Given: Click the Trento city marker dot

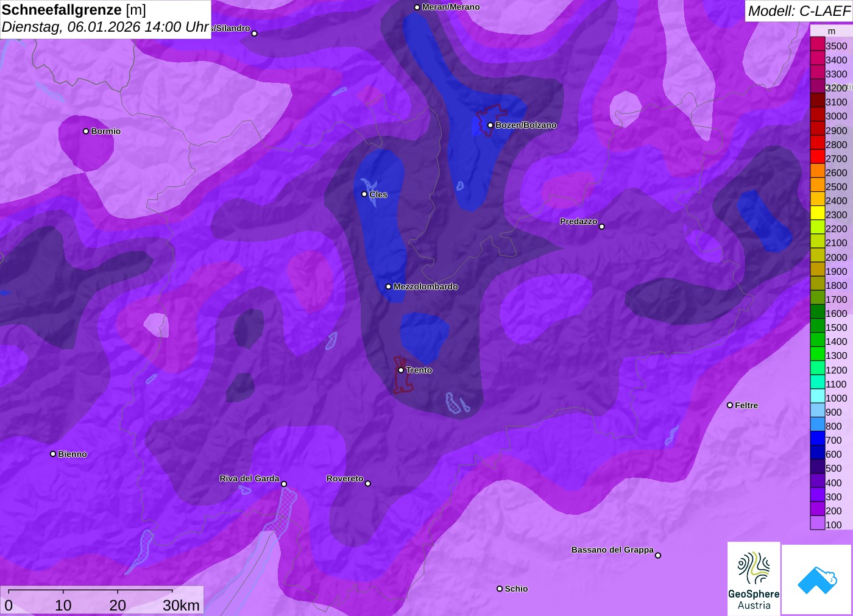Looking at the screenshot, I should pyautogui.click(x=401, y=370).
